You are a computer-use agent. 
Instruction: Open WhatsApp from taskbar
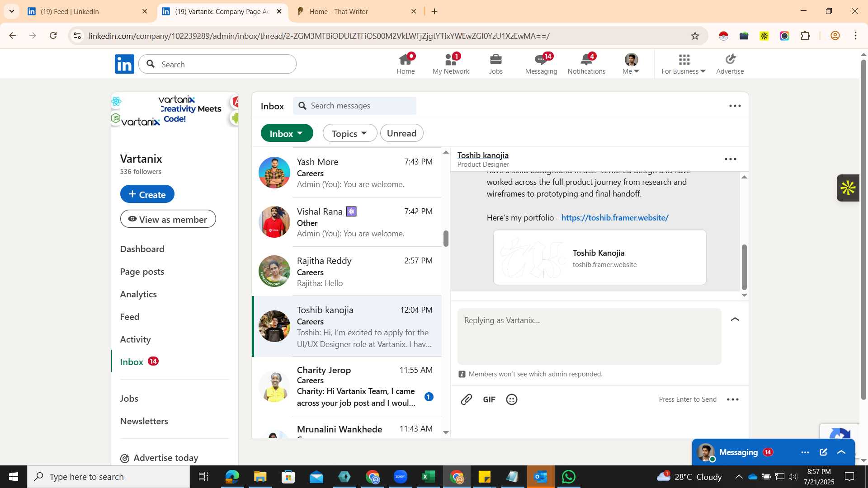click(x=569, y=477)
